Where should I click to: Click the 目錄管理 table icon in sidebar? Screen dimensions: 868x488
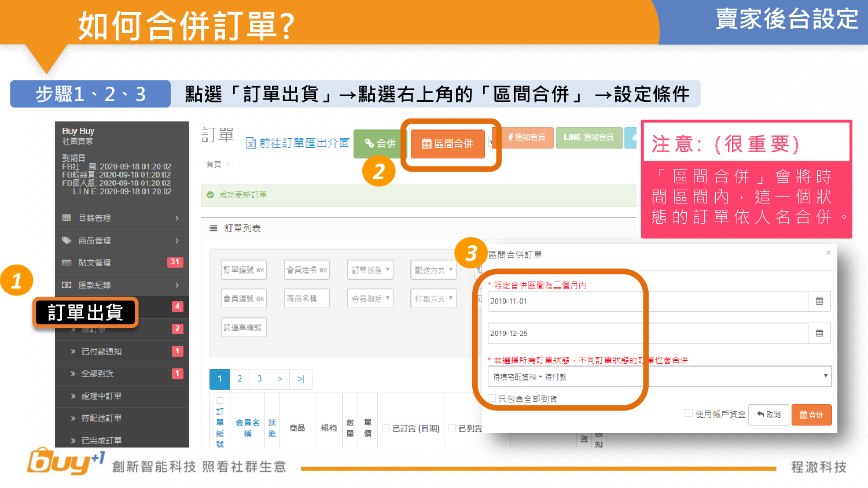pos(67,218)
